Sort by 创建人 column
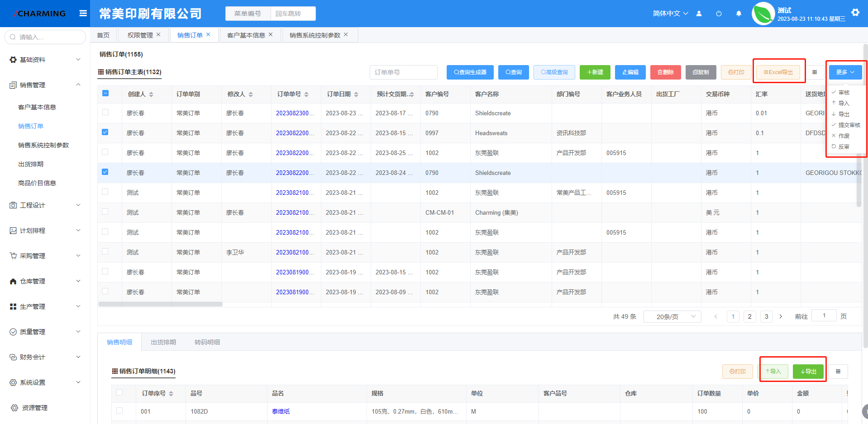Image resolution: width=868 pixels, height=424 pixels. click(151, 94)
